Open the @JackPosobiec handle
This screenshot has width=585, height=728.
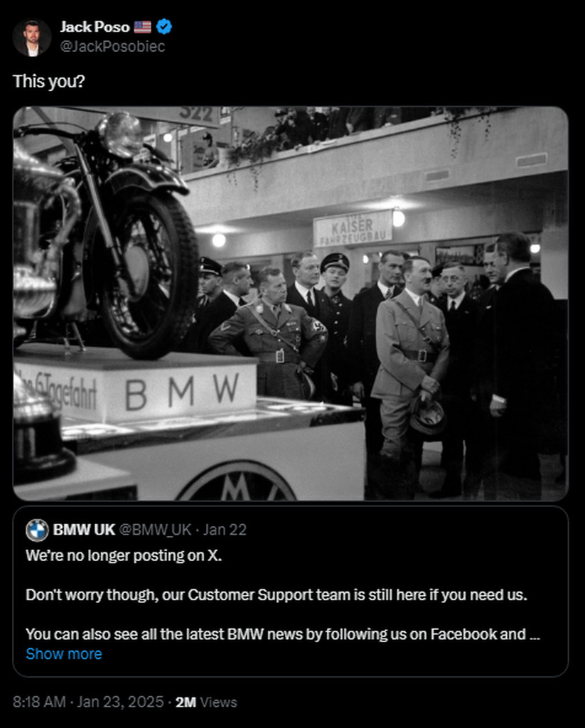[x=112, y=46]
